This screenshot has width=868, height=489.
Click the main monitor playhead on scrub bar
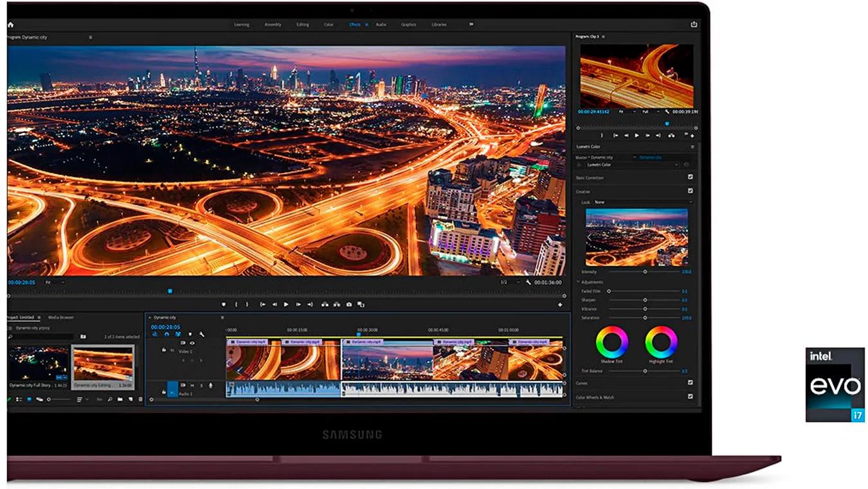point(170,291)
